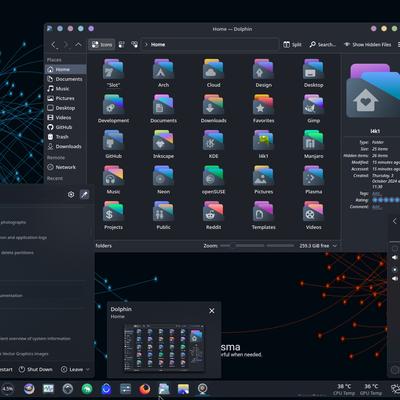This screenshot has width=400, height=400.
Task: Open Network in Remote section
Action: tap(66, 167)
